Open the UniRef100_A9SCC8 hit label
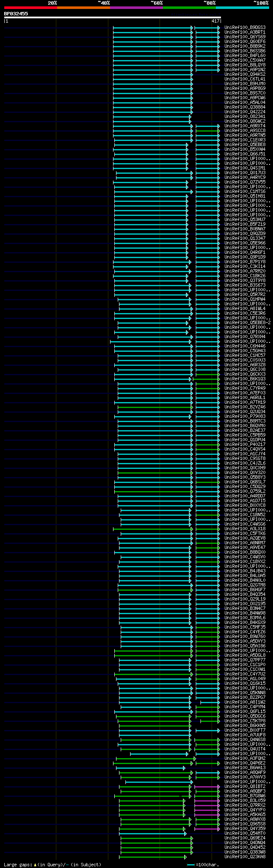This screenshot has height=868, width=273. tap(245, 130)
